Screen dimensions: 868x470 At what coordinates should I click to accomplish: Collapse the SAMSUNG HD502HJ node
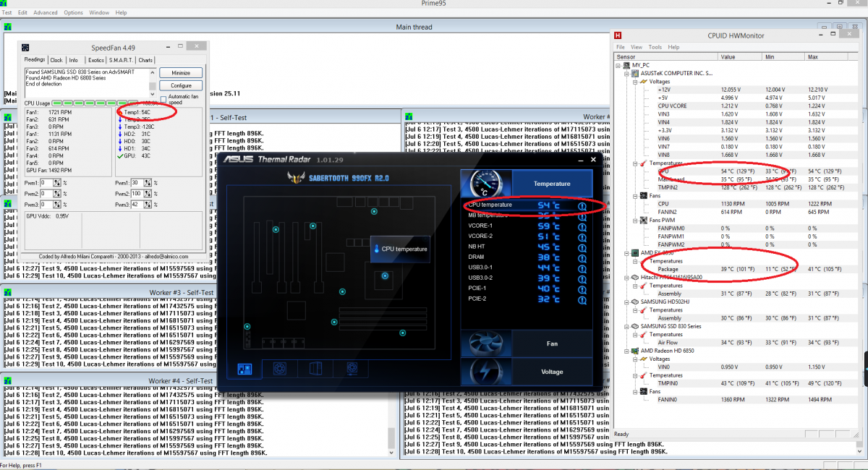point(626,302)
